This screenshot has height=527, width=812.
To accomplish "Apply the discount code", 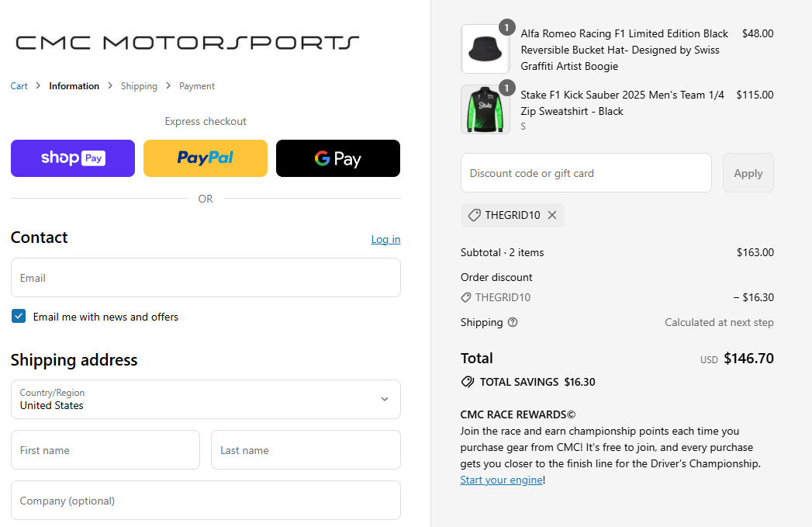I will (748, 173).
